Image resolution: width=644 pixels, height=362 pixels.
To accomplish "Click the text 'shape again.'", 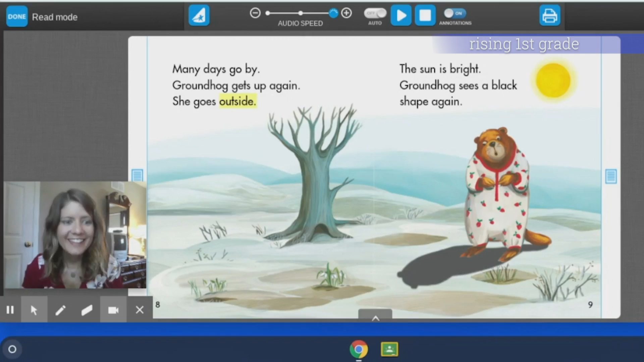I will click(431, 102).
